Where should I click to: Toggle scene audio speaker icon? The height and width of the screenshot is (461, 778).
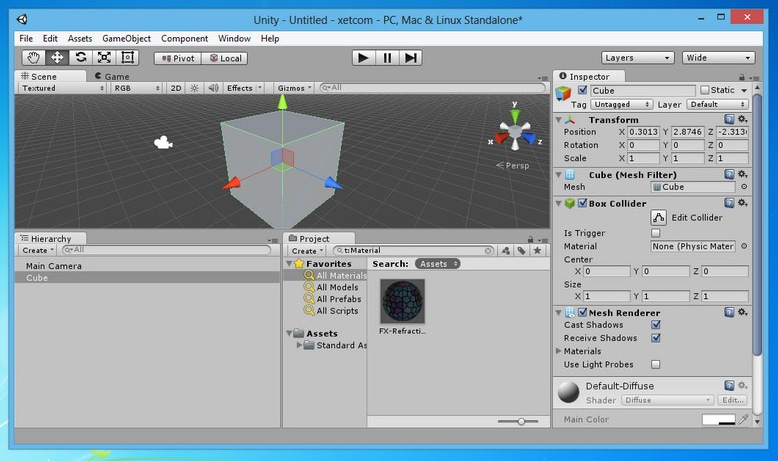coord(213,88)
